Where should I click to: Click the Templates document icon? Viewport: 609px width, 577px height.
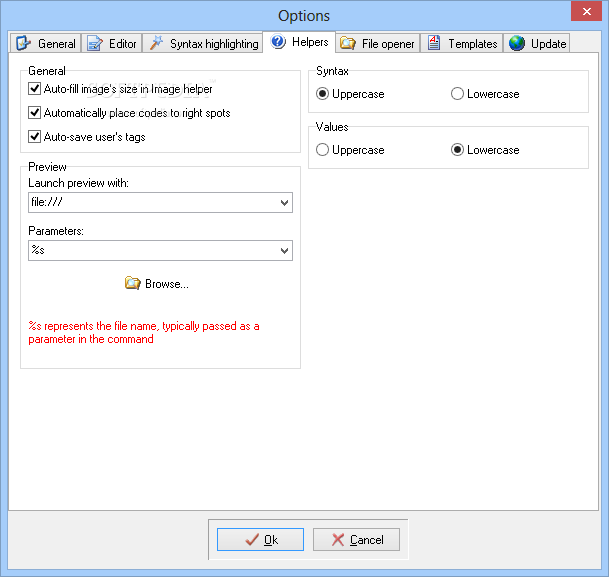coord(433,43)
